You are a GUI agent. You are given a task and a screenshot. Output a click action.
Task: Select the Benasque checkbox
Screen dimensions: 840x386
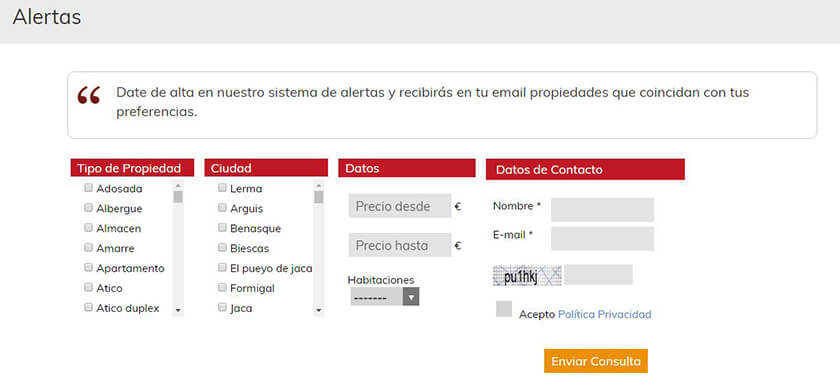click(x=222, y=228)
